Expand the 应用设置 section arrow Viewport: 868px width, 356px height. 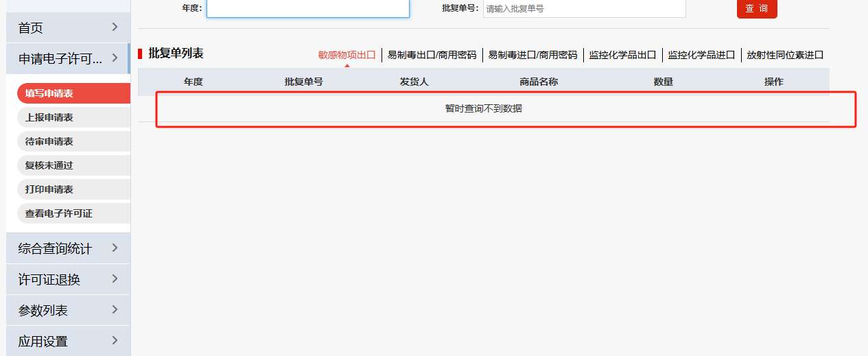click(115, 341)
